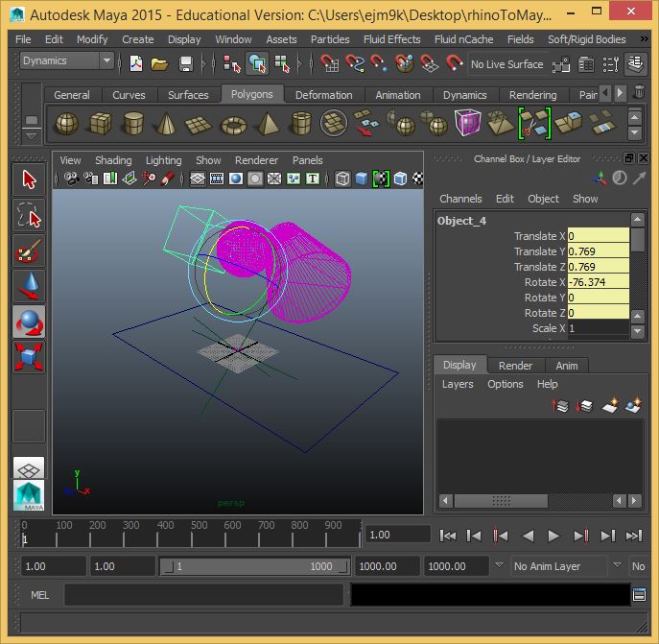Create a polygon Cube from shelf
The height and width of the screenshot is (644, 659).
[100, 124]
